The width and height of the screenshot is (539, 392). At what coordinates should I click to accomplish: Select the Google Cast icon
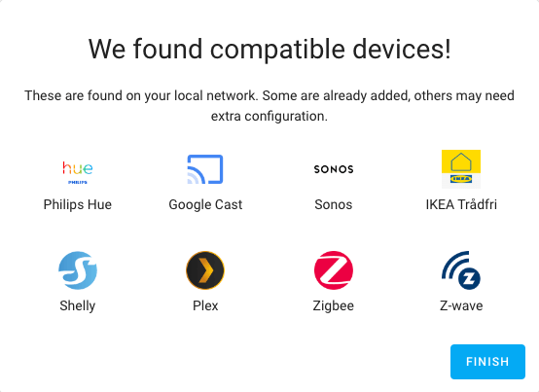[x=205, y=169]
